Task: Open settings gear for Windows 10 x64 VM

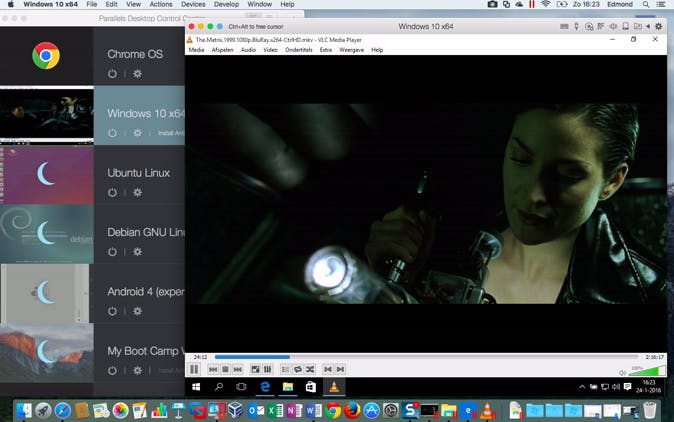Action: point(137,133)
